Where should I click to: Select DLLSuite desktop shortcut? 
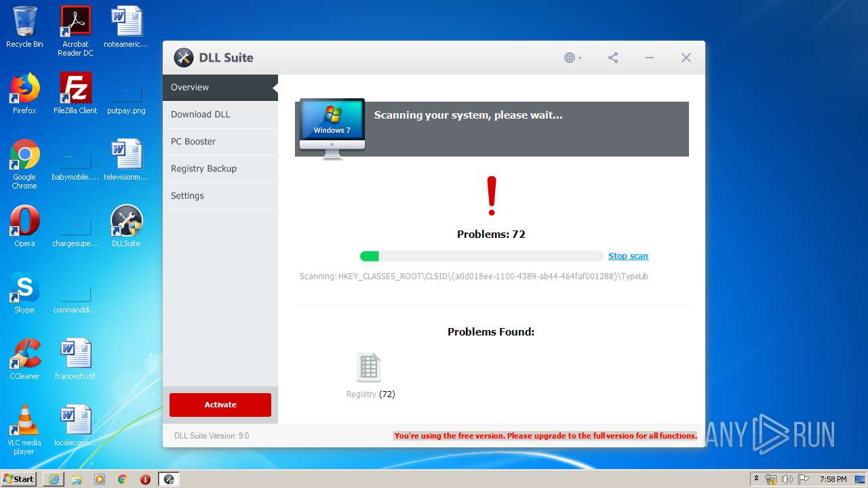pyautogui.click(x=126, y=226)
